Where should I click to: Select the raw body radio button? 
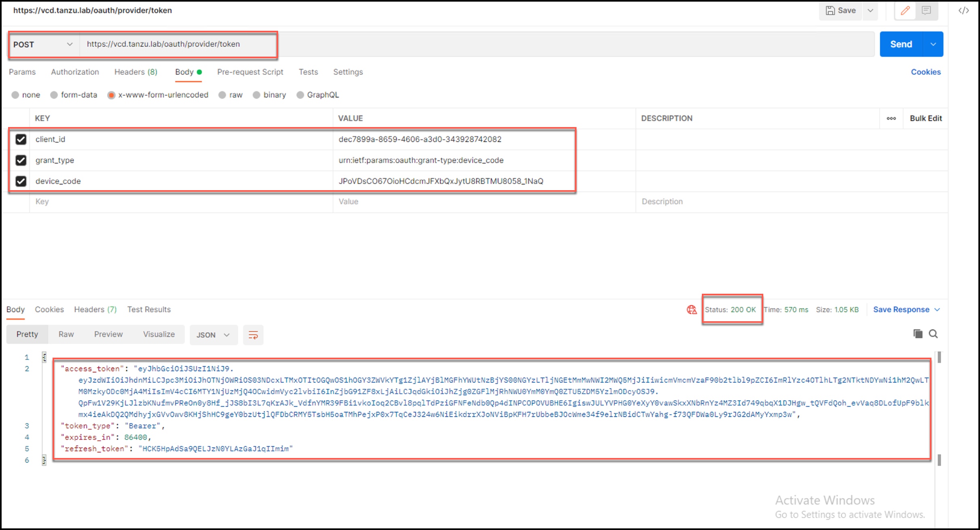pos(222,95)
